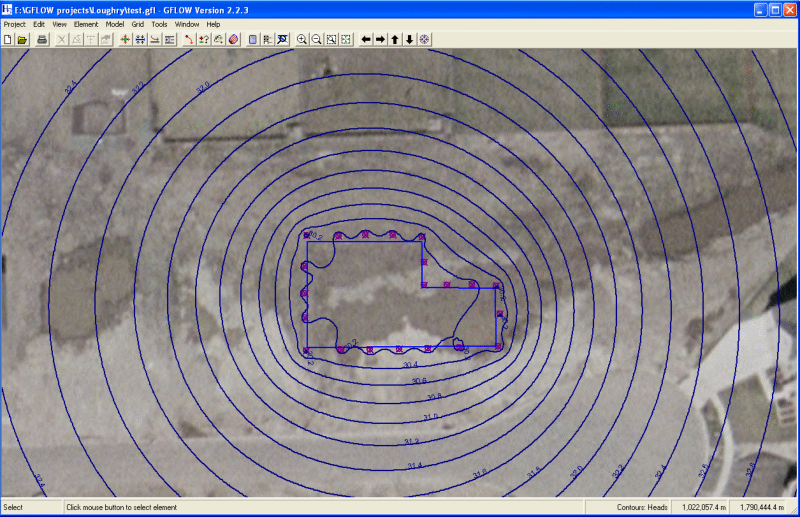800x517 pixels.
Task: Click the 31.4 contour label at bottom center
Action: pos(415,465)
